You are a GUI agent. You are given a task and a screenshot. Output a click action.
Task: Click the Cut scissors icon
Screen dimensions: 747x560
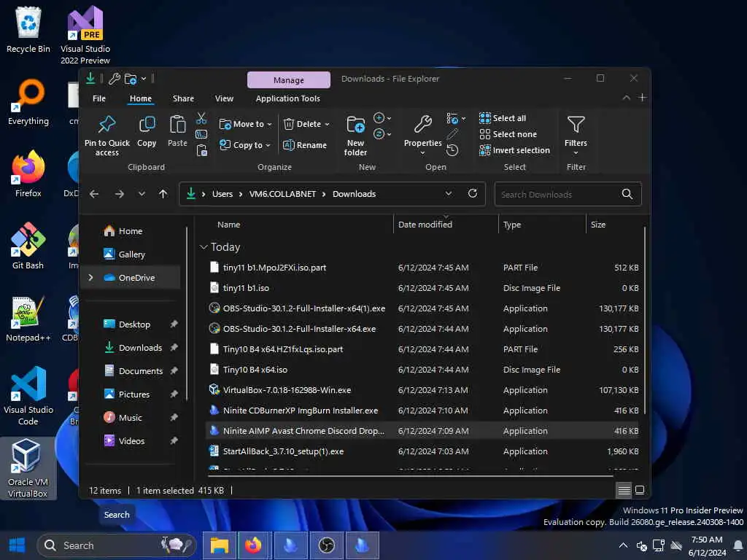tap(201, 118)
